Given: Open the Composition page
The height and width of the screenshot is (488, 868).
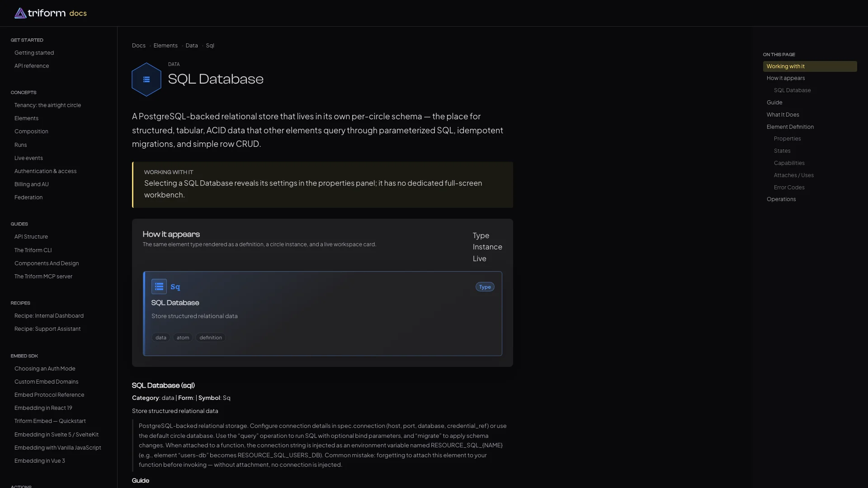Looking at the screenshot, I should (x=31, y=131).
